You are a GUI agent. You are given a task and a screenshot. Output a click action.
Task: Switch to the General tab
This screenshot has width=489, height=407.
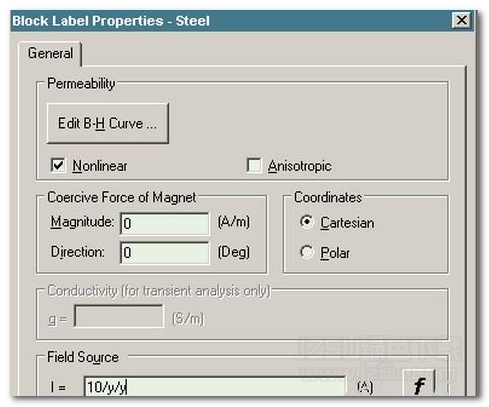pos(50,53)
